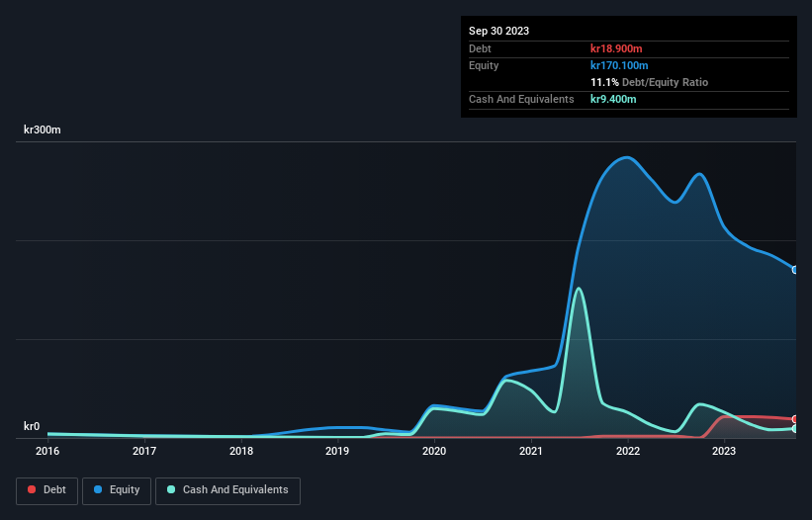812x520 pixels.
Task: Click the 2019 x-axis label
Action: tap(337, 451)
